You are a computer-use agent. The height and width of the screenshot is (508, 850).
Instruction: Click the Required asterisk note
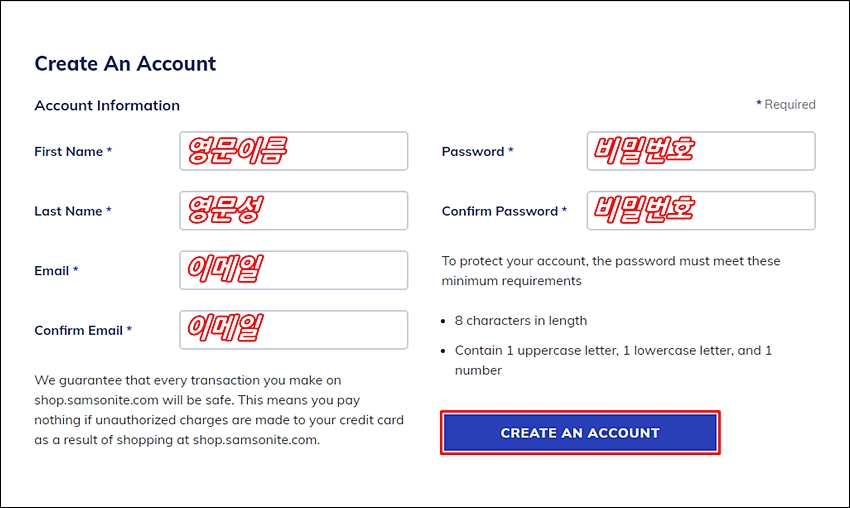(785, 104)
